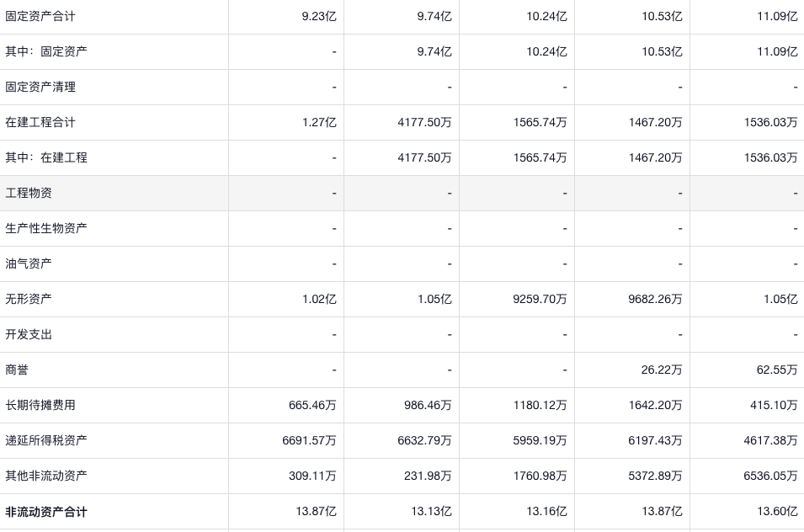Screen dimensions: 804x532
Task: Click the bold 非流动资产合计 row label
Action: (46, 512)
